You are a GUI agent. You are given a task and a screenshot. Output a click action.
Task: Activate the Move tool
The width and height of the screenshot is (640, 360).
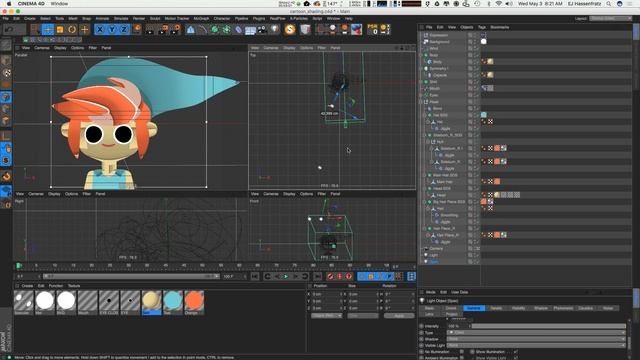tap(48, 29)
